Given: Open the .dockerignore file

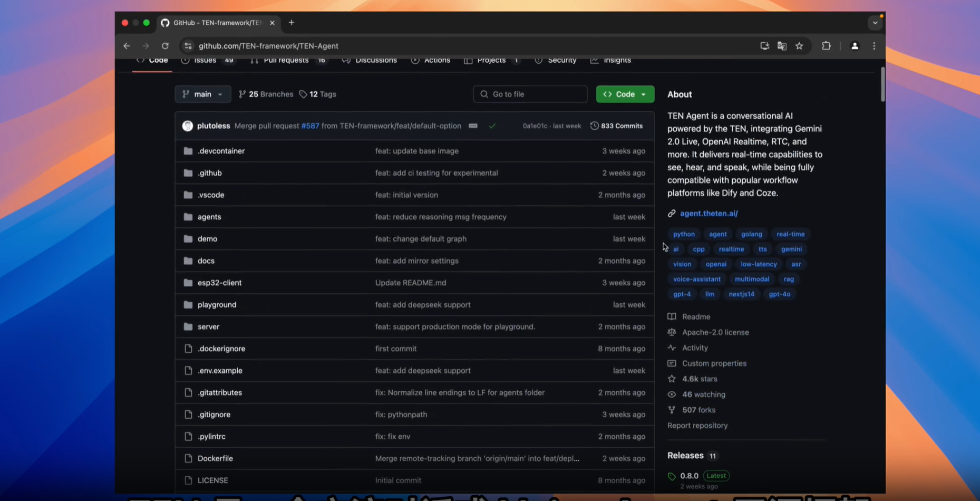Looking at the screenshot, I should [221, 349].
